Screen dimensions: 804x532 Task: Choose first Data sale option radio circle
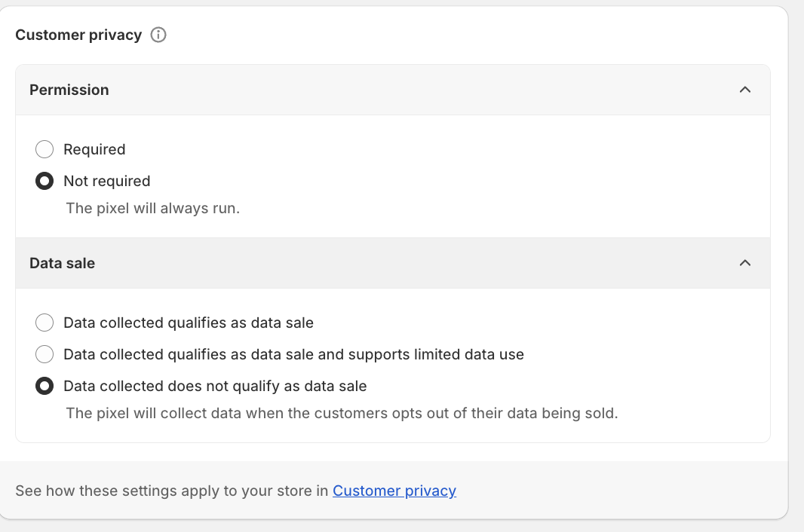[44, 323]
